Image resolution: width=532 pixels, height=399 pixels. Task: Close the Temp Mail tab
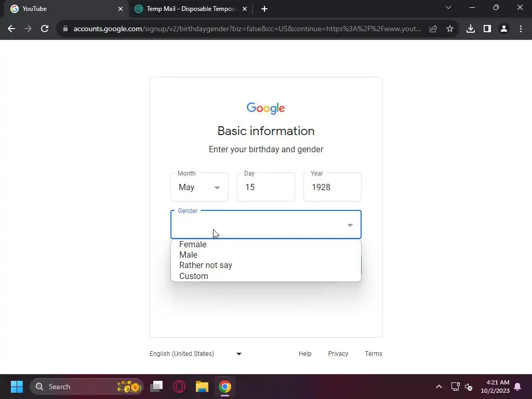(245, 9)
